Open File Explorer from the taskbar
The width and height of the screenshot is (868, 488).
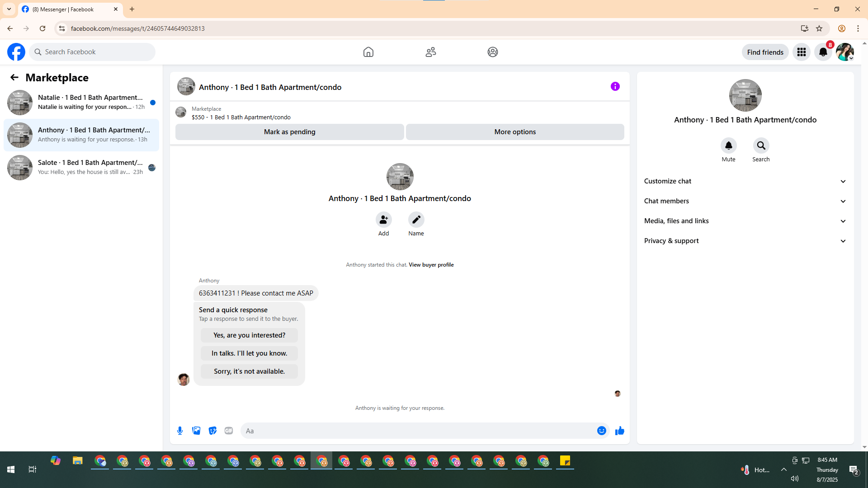pyautogui.click(x=78, y=461)
